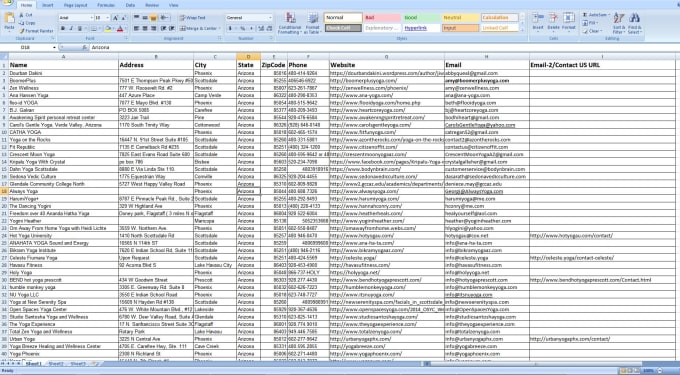Open the Office button menu
680x375 pixels.
pyautogui.click(x=7, y=3)
